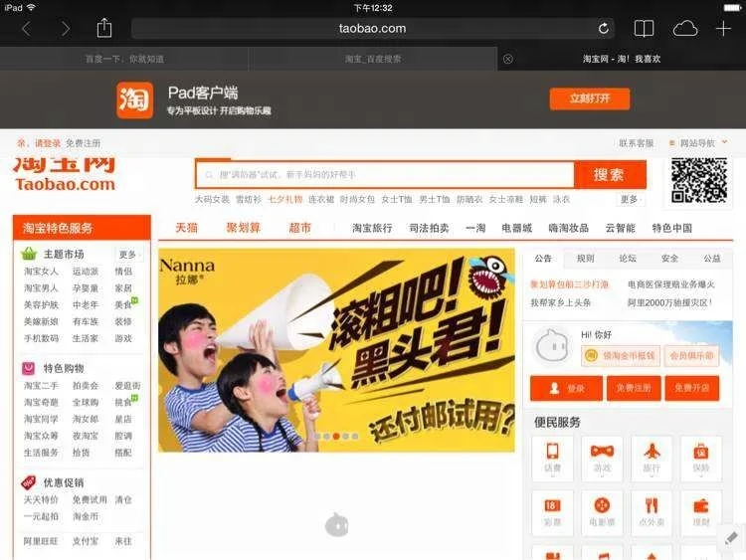Click 请登录 link at top
The image size is (746, 560).
point(48,143)
